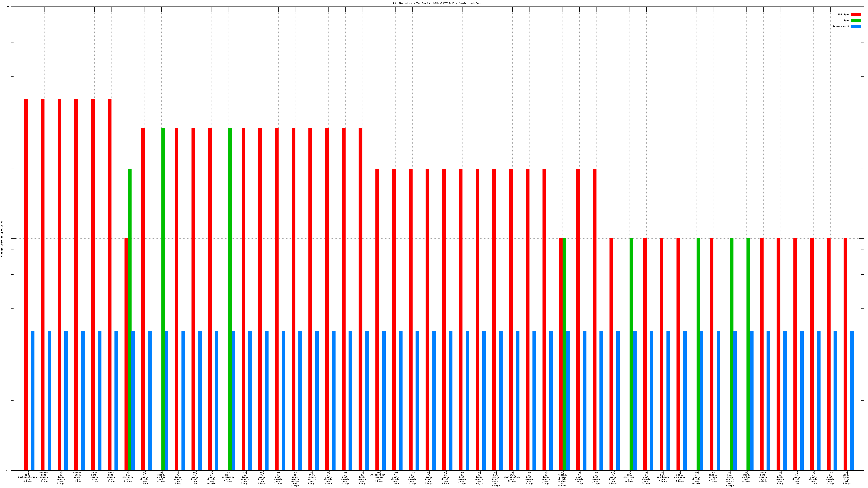
Task: Click the y-axis tick label 0.1
Action: pos(8,470)
